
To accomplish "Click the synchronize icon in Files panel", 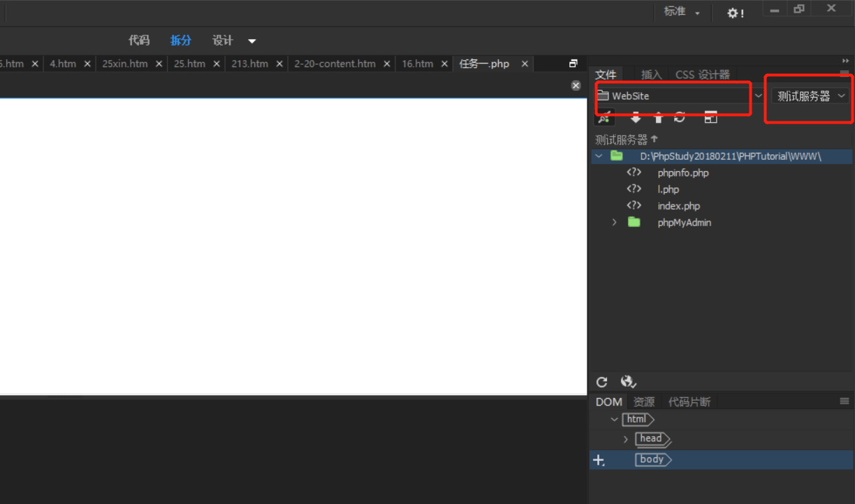I will click(x=680, y=118).
